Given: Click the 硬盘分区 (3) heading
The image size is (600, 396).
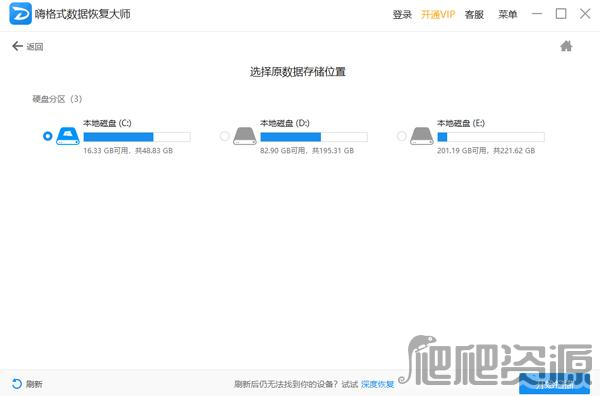Looking at the screenshot, I should click(57, 99).
